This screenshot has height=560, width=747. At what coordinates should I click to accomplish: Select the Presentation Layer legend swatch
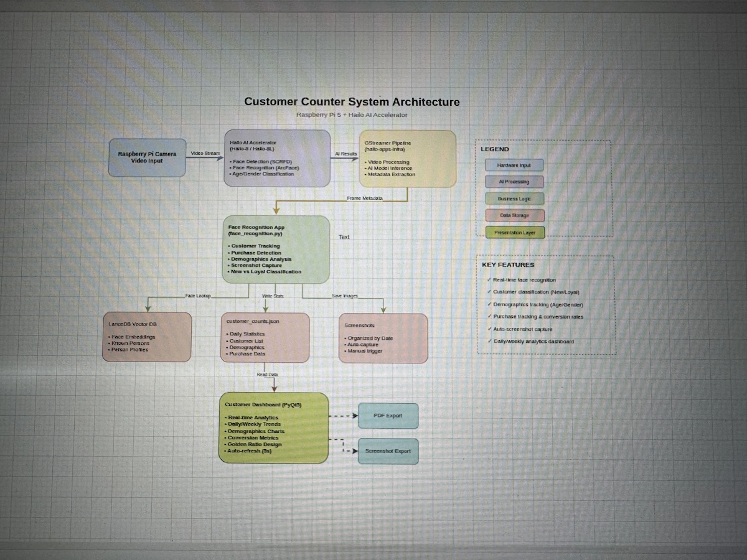point(515,232)
